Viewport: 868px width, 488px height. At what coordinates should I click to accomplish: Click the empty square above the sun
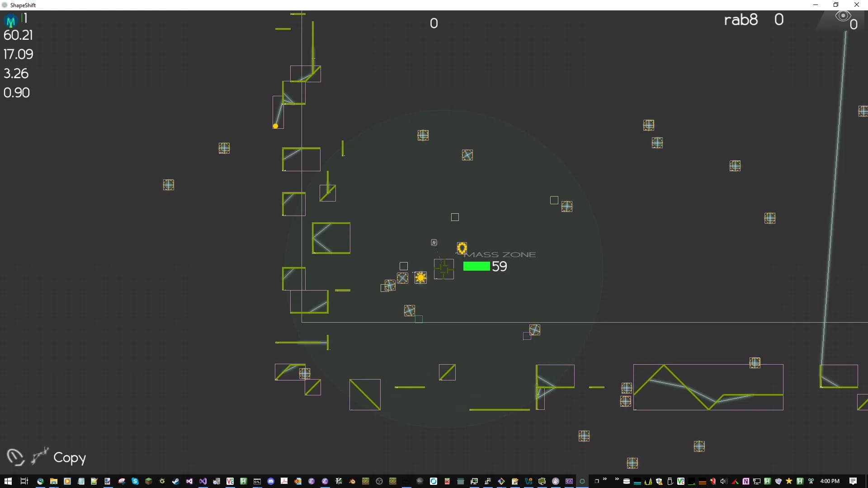[404, 266]
